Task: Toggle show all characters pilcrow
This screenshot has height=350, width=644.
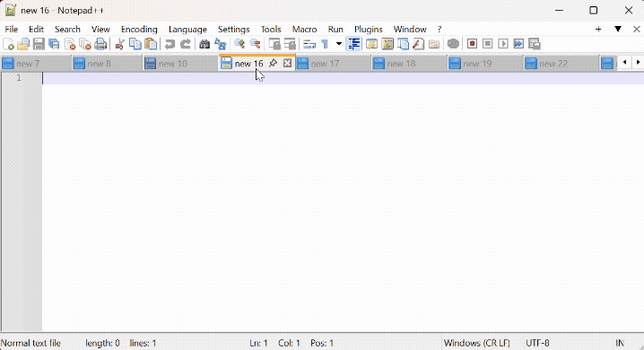Action: point(325,44)
